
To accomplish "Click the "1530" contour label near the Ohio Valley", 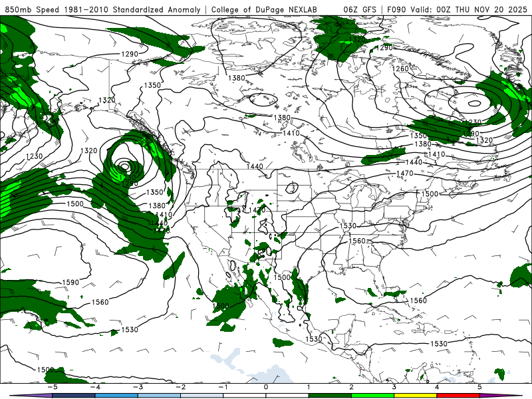I will pos(348,225).
